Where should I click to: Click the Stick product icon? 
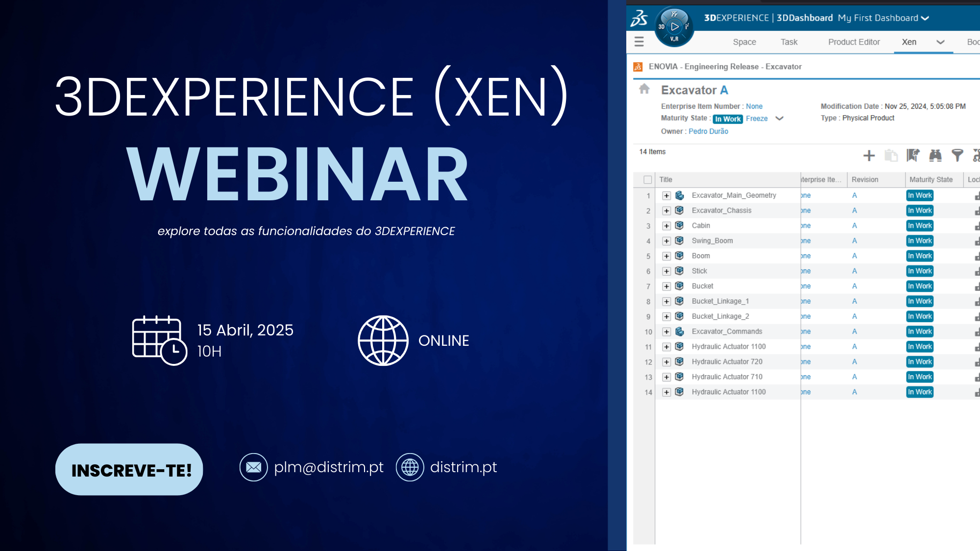coord(680,271)
